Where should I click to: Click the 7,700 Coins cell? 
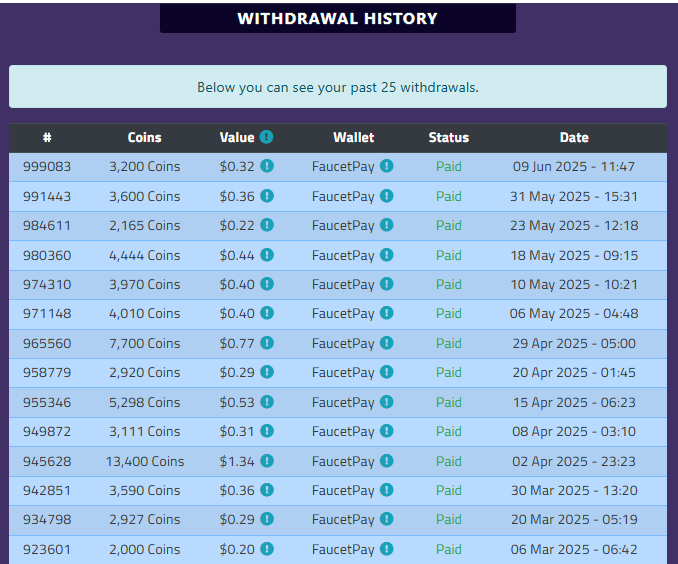tap(144, 343)
